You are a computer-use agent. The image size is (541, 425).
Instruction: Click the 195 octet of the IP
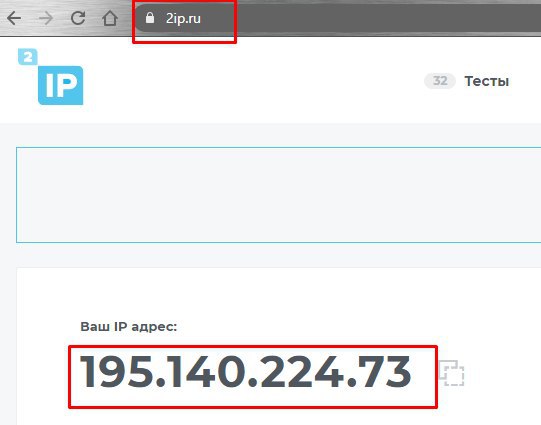[117, 372]
